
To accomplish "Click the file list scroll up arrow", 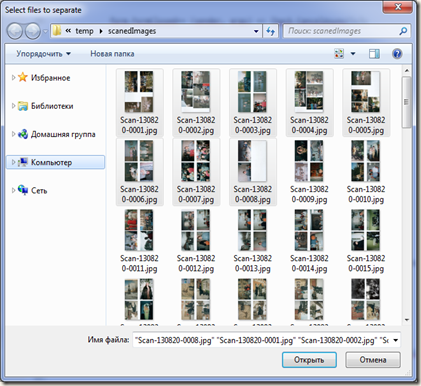I will click(x=406, y=71).
